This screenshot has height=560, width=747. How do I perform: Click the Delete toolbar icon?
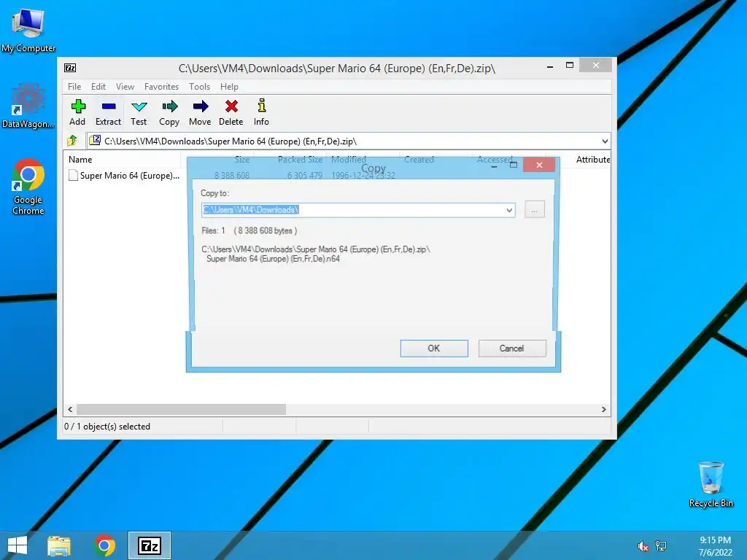point(231,112)
